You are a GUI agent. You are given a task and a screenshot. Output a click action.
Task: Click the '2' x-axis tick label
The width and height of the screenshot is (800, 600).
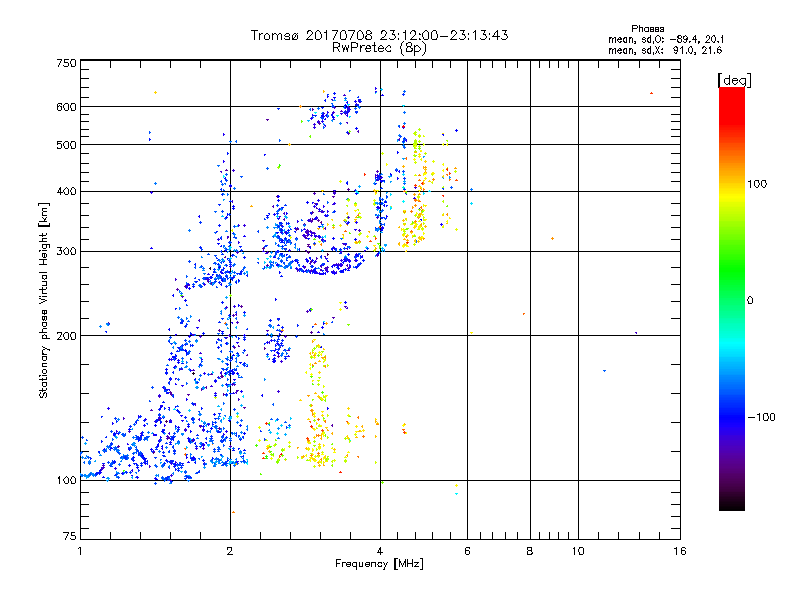coord(230,551)
